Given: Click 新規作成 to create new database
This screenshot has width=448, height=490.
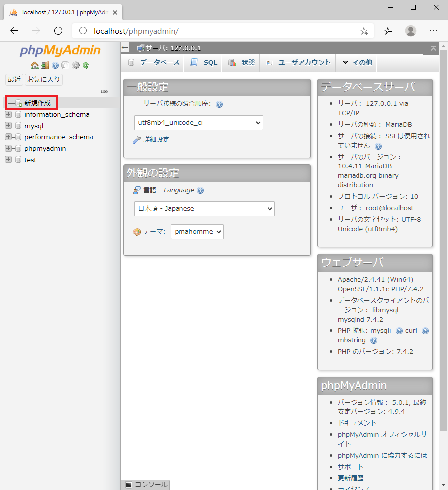Looking at the screenshot, I should [x=37, y=103].
